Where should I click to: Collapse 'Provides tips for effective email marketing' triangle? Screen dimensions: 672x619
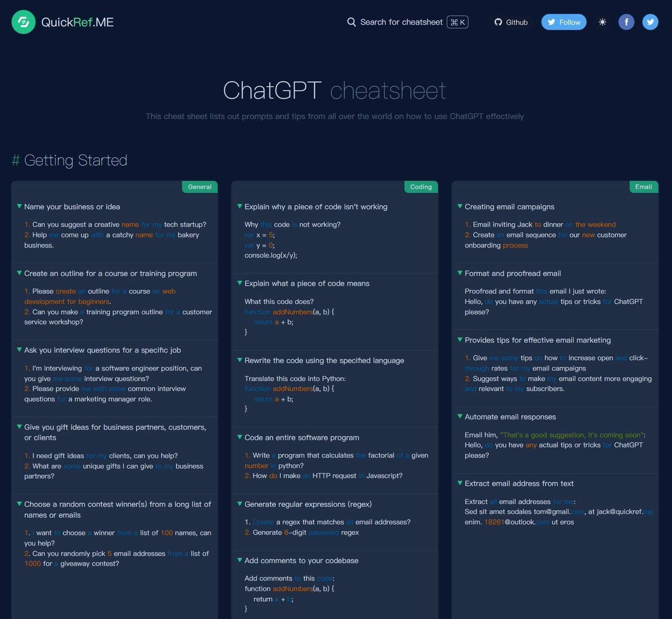point(460,340)
